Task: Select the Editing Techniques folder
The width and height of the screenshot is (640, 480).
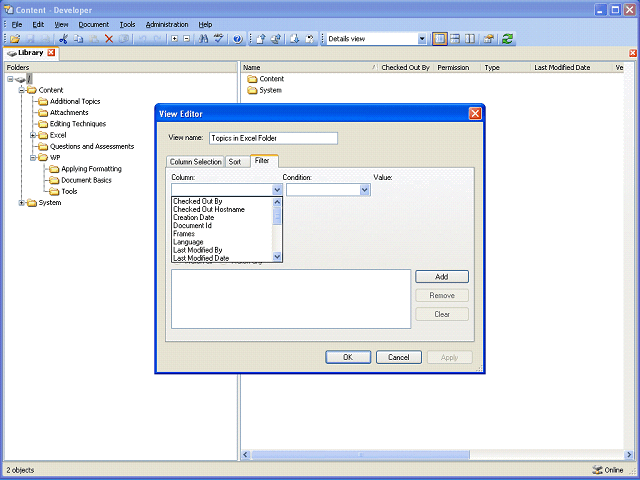Action: (78, 124)
